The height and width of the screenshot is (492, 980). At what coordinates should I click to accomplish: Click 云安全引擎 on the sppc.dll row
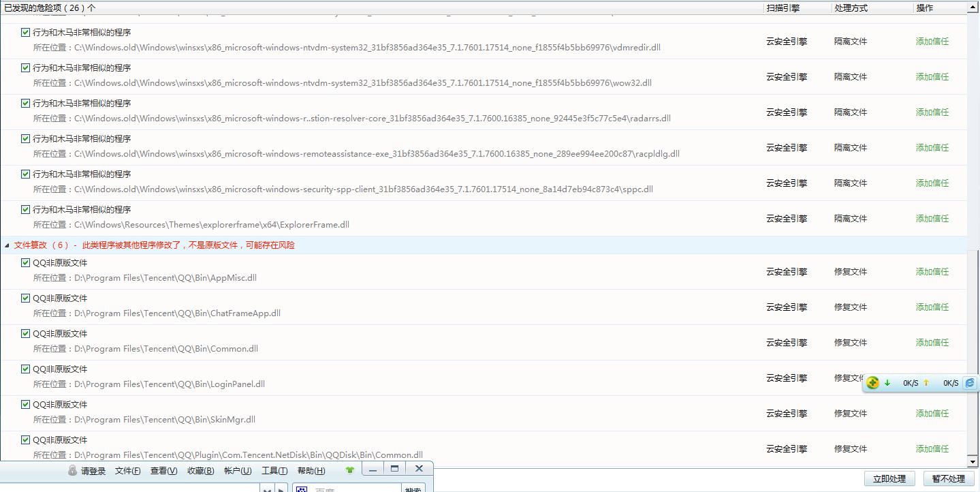[x=787, y=183]
